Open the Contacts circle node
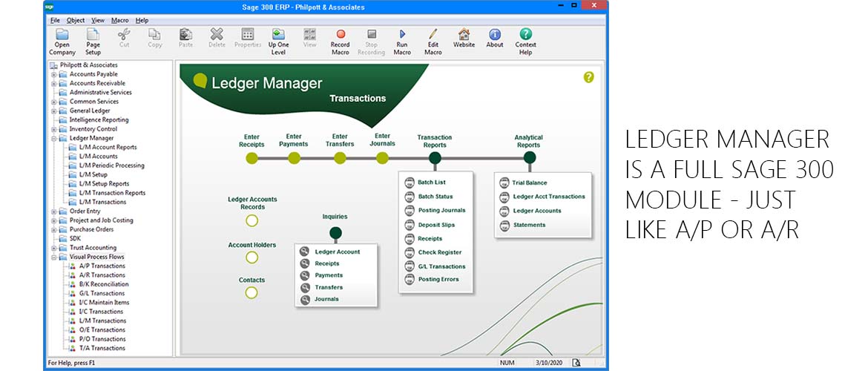The image size is (868, 371). (x=251, y=292)
